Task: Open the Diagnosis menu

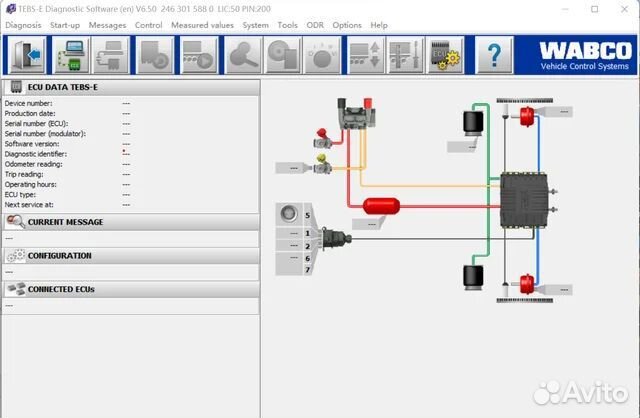Action: point(24,25)
